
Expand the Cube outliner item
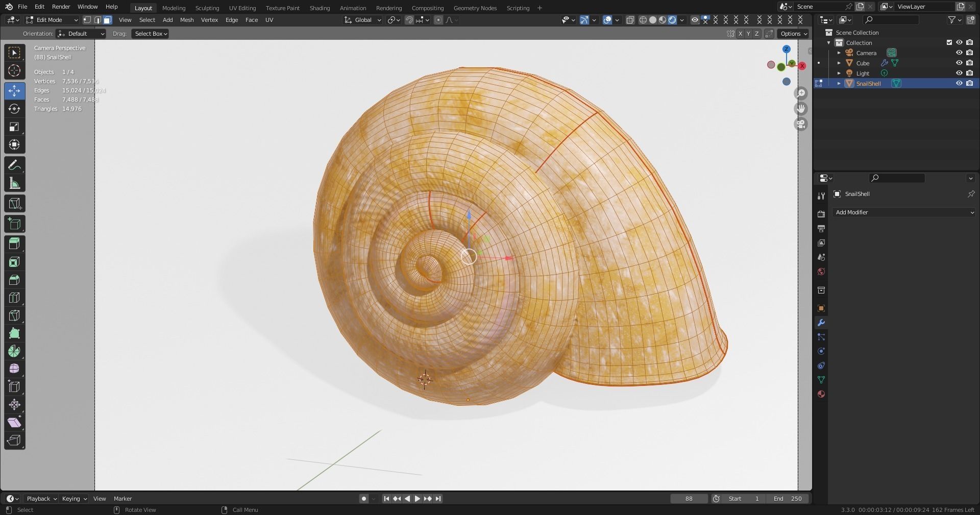click(x=839, y=63)
